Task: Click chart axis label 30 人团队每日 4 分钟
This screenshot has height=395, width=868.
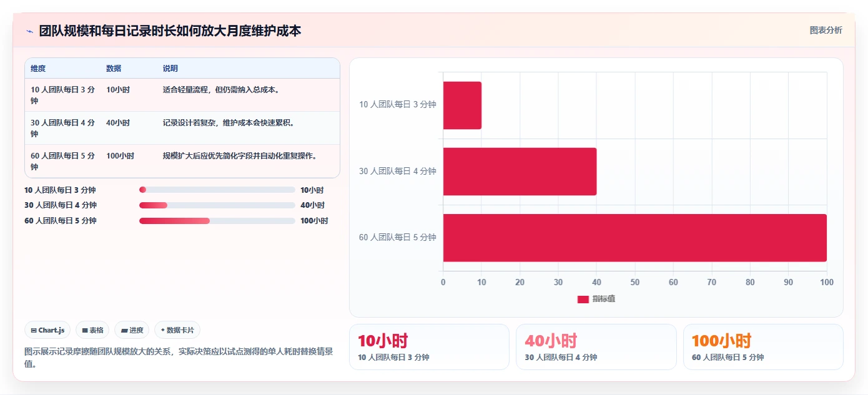Action: point(398,171)
